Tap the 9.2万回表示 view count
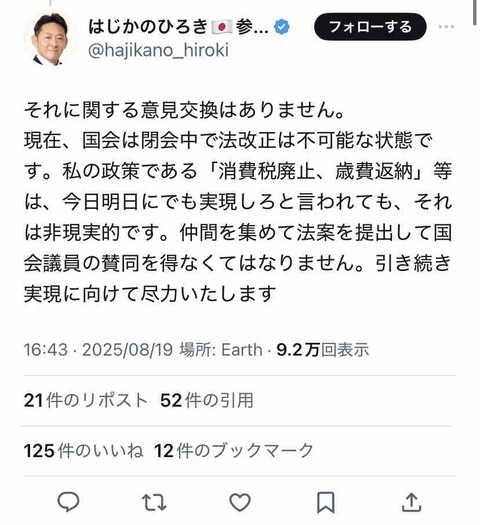 point(323,350)
